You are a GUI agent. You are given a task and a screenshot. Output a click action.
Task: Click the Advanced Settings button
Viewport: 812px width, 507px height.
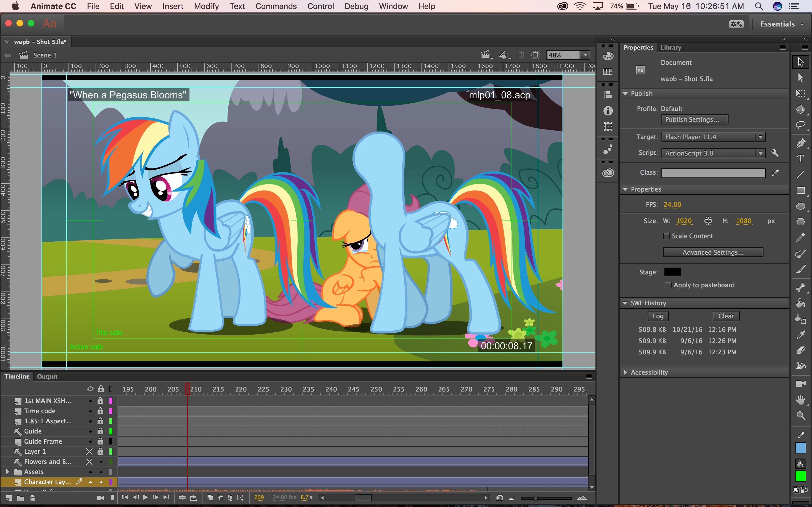coord(713,252)
